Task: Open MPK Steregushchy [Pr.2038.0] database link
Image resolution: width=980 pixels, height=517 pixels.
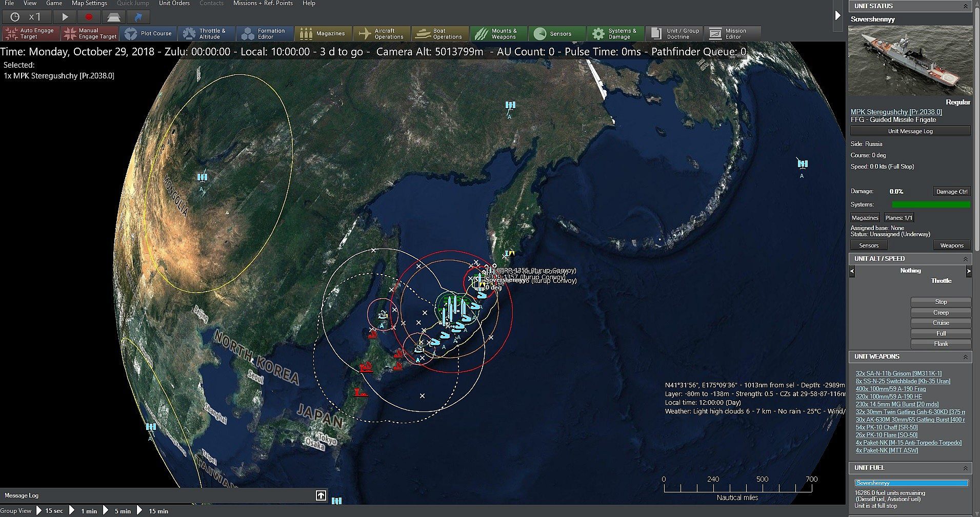Action: tap(896, 112)
